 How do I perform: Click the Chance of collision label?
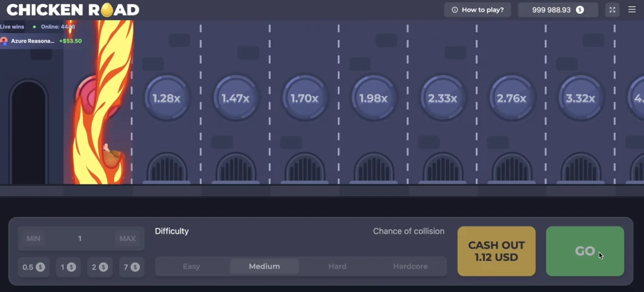pos(408,231)
